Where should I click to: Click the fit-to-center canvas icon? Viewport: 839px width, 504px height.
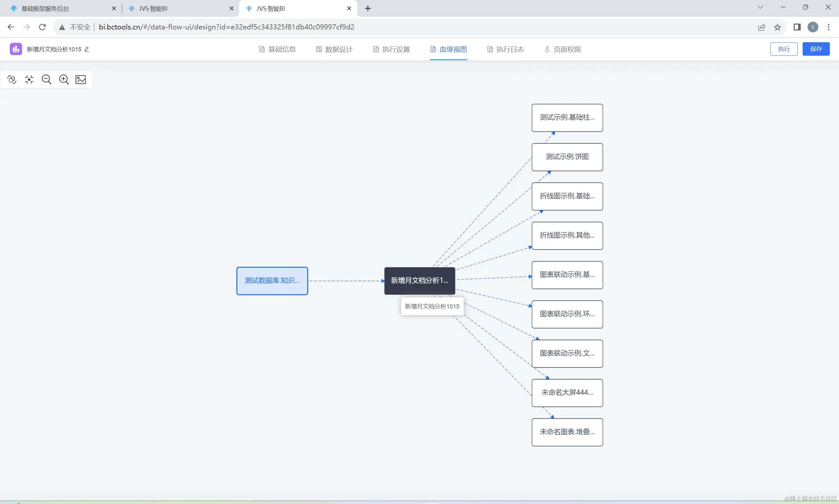[29, 80]
